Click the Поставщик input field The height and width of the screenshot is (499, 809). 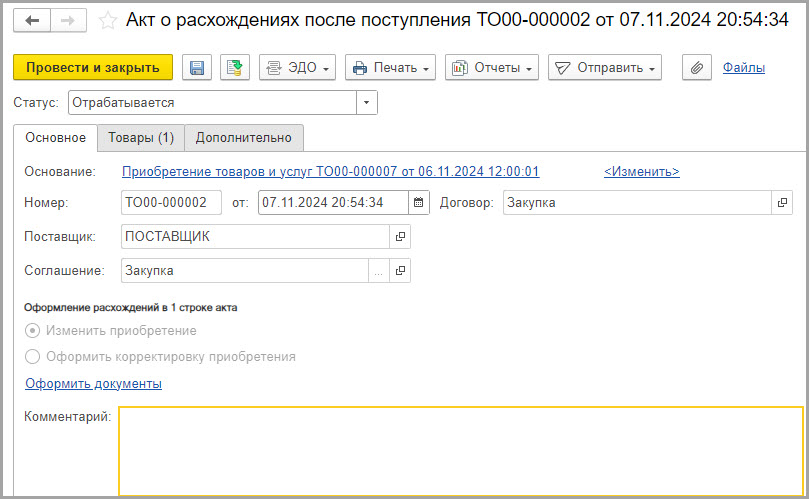255,236
